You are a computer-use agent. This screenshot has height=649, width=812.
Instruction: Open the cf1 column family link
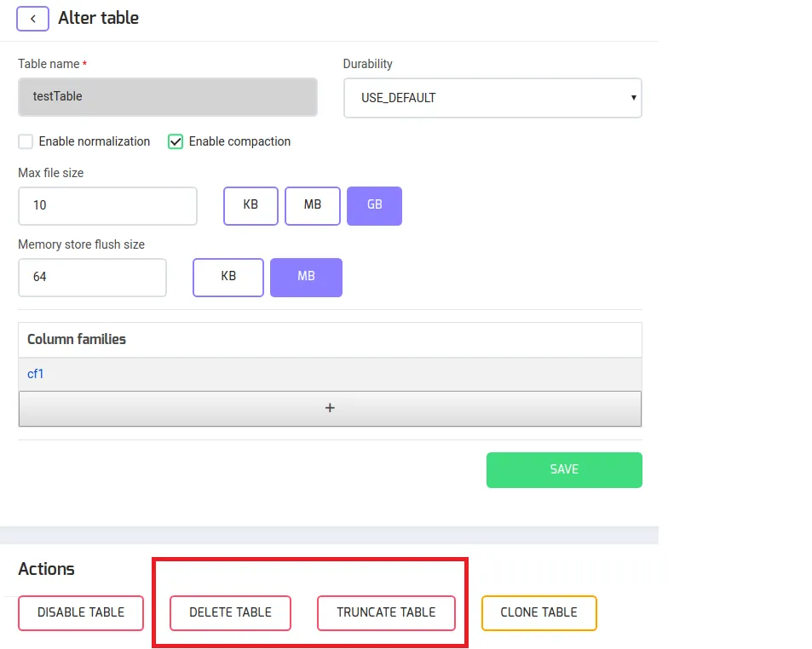point(36,374)
